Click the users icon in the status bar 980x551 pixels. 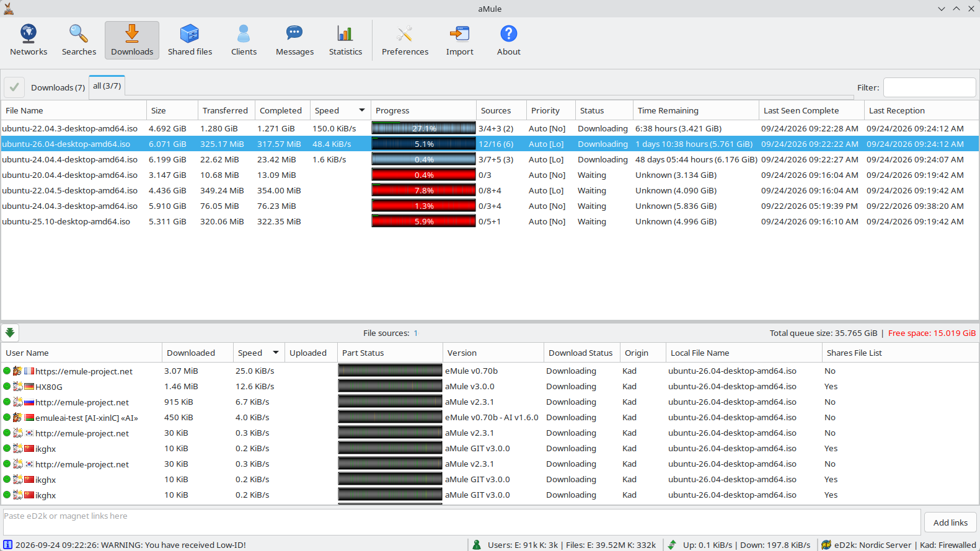click(x=477, y=545)
